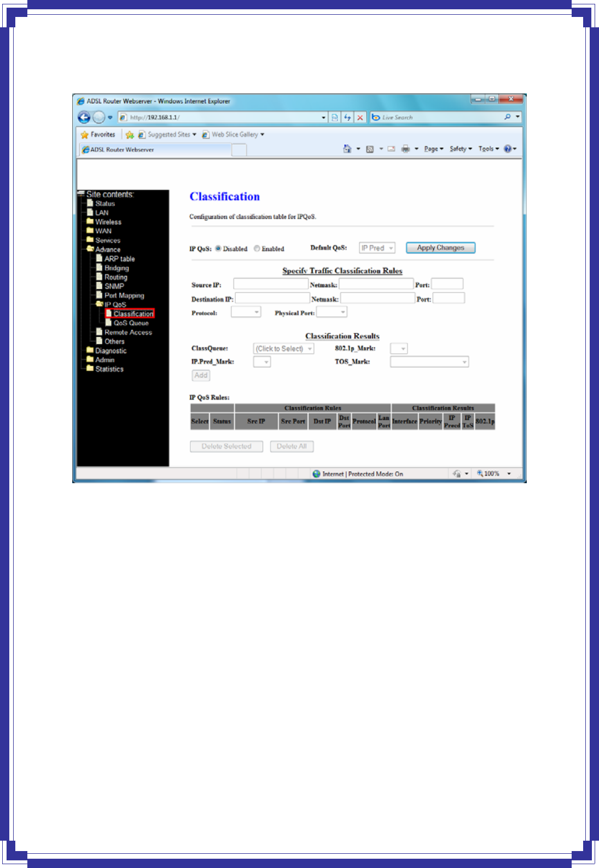Open Remote Access in the sidebar
The width and height of the screenshot is (599, 868).
pos(128,332)
